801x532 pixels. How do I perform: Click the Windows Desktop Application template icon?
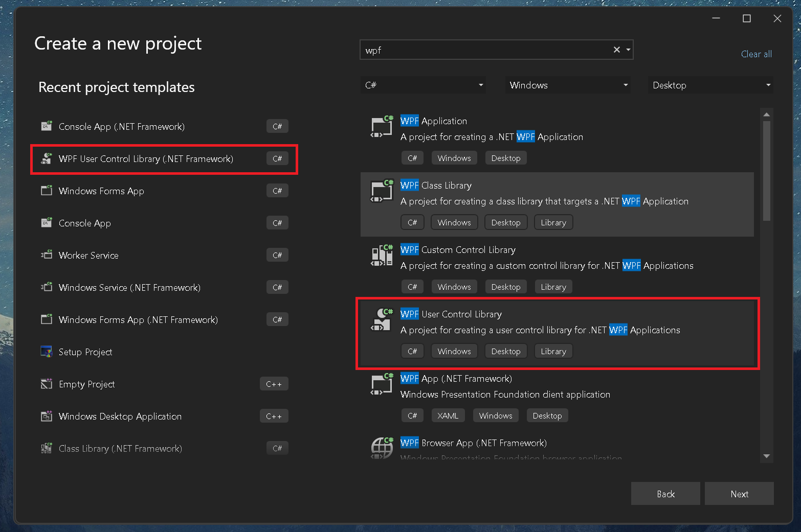point(47,416)
